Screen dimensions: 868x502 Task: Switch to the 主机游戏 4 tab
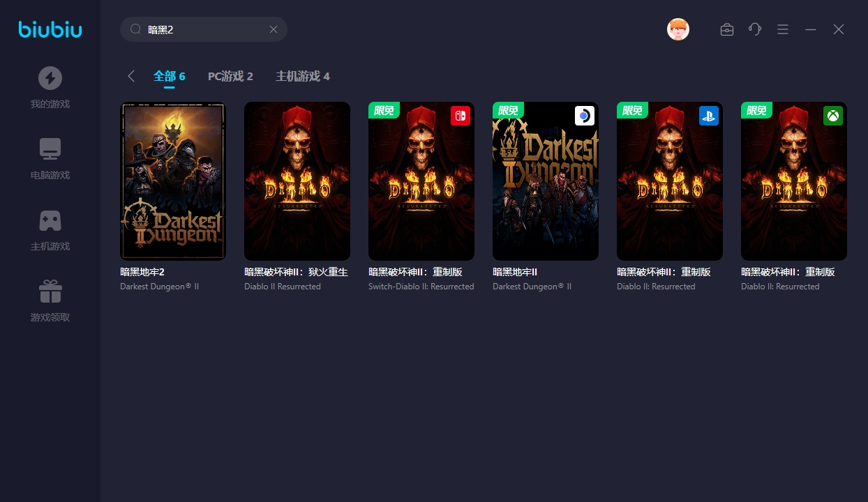click(302, 76)
